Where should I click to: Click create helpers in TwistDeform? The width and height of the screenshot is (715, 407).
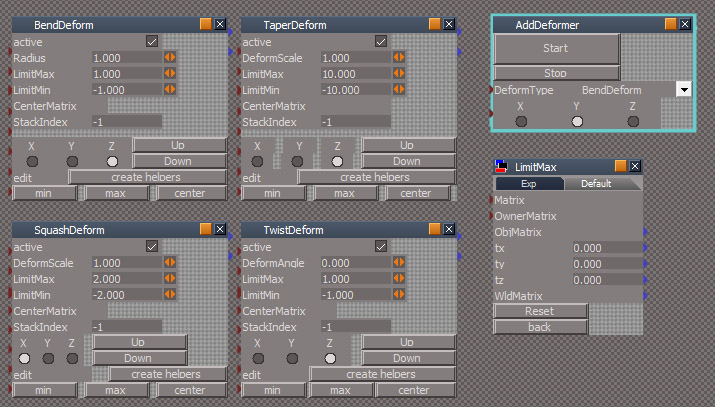tap(382, 374)
